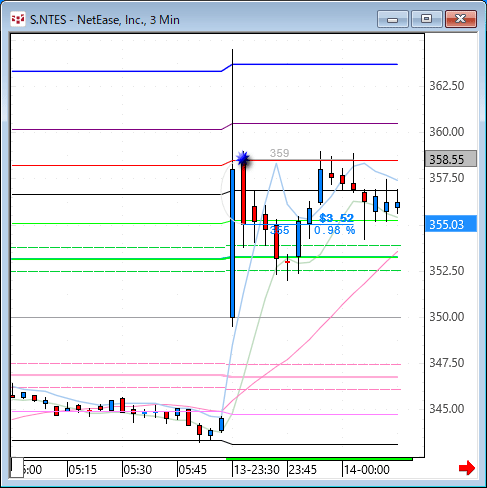The width and height of the screenshot is (487, 488).
Task: Click the 345.00 price axis value
Action: [447, 409]
